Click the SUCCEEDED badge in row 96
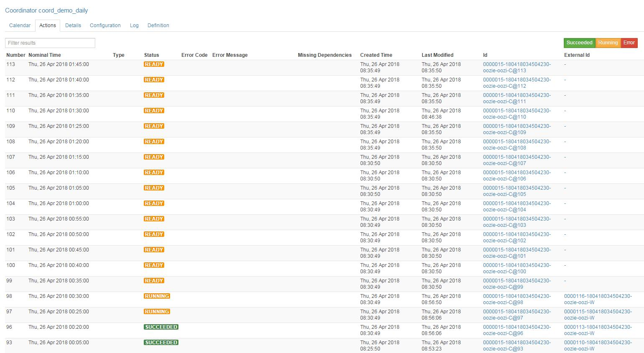 pos(161,327)
